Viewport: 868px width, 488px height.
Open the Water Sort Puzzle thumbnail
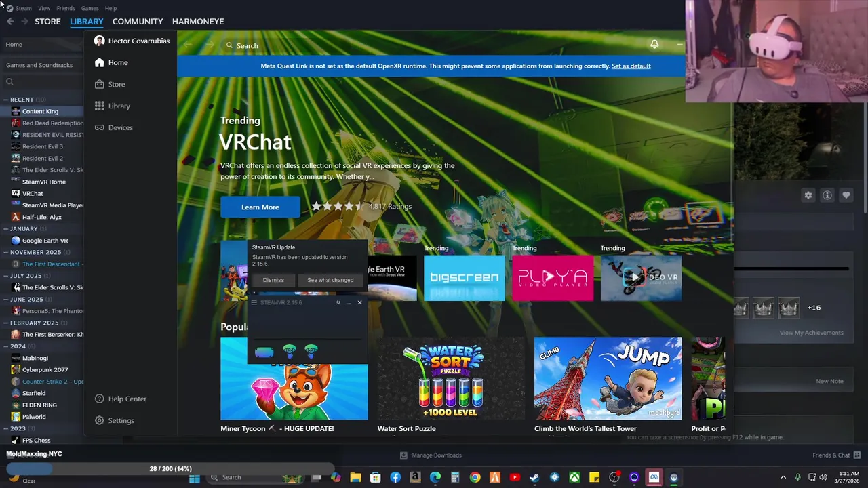tap(451, 378)
